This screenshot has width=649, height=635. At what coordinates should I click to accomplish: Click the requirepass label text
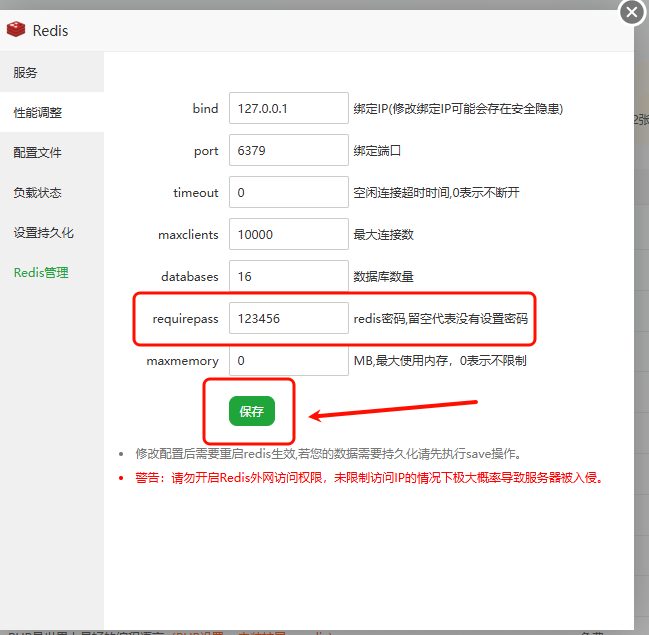point(185,319)
